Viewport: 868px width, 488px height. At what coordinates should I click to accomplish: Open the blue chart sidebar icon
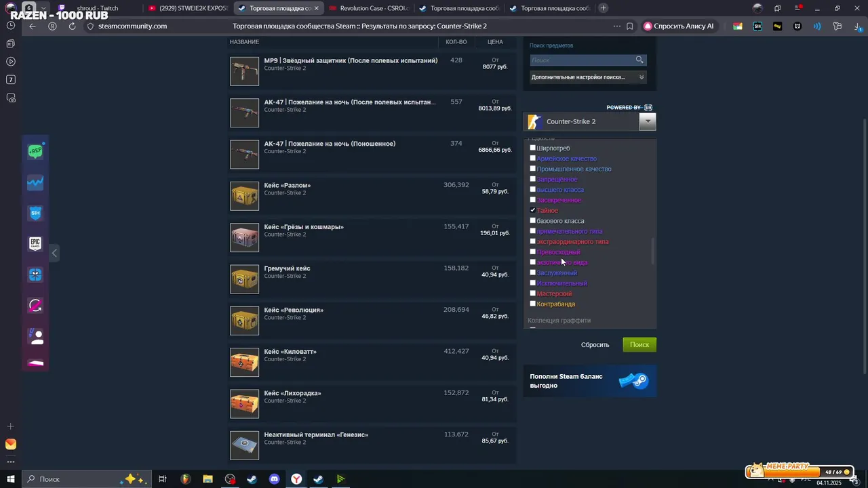35,182
